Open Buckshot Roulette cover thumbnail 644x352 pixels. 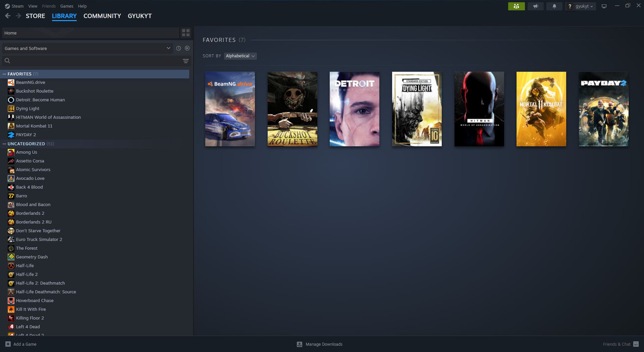point(292,109)
